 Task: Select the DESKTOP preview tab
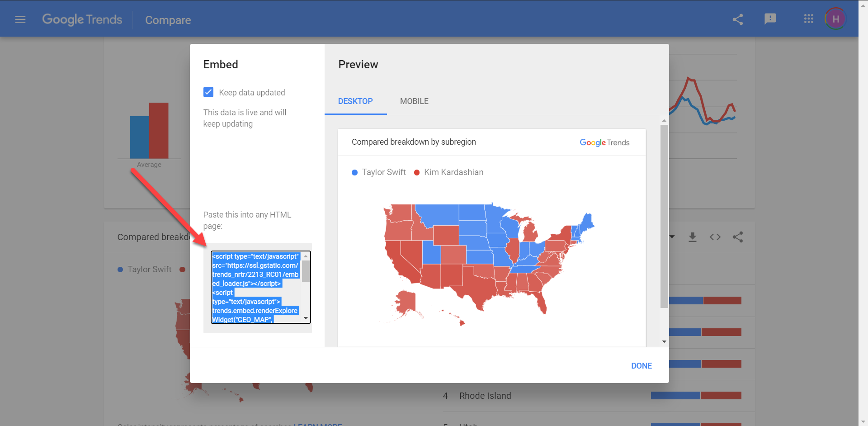[355, 101]
